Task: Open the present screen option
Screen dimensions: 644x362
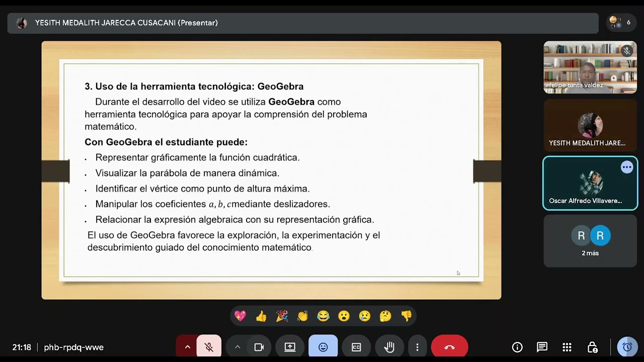Action: (290, 347)
